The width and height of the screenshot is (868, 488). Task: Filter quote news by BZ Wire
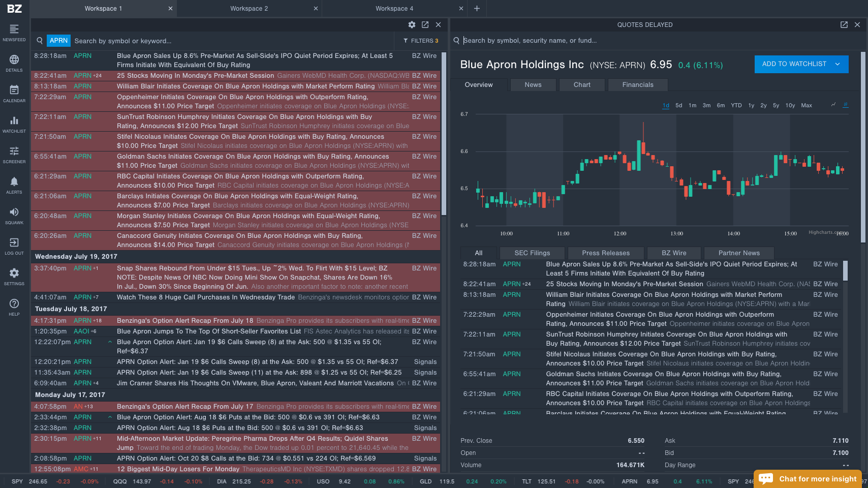[674, 253]
